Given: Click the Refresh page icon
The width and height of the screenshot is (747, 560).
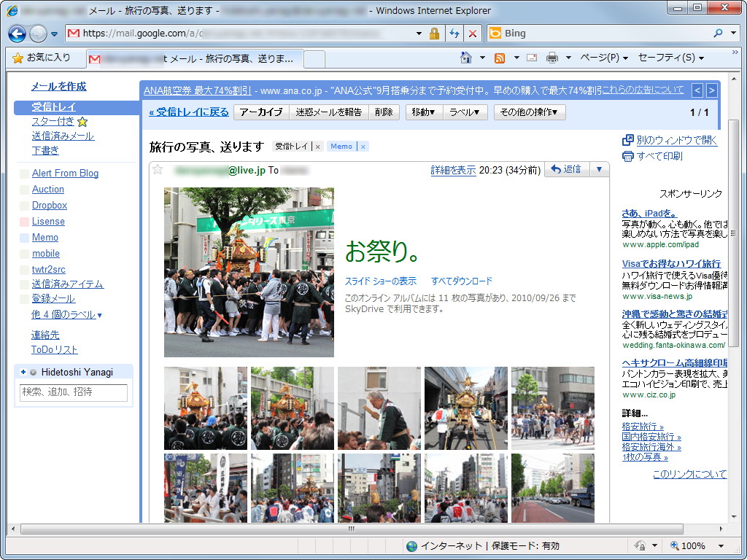Looking at the screenshot, I should [454, 34].
